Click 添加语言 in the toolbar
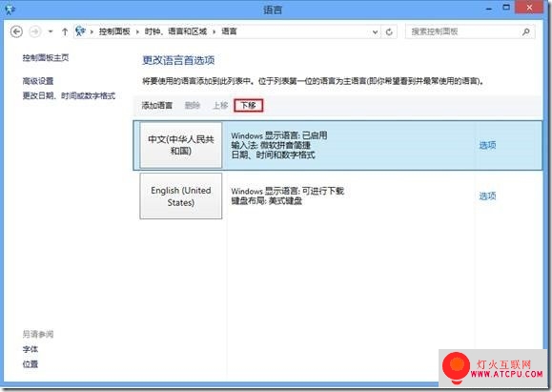552x392 pixels. click(156, 105)
